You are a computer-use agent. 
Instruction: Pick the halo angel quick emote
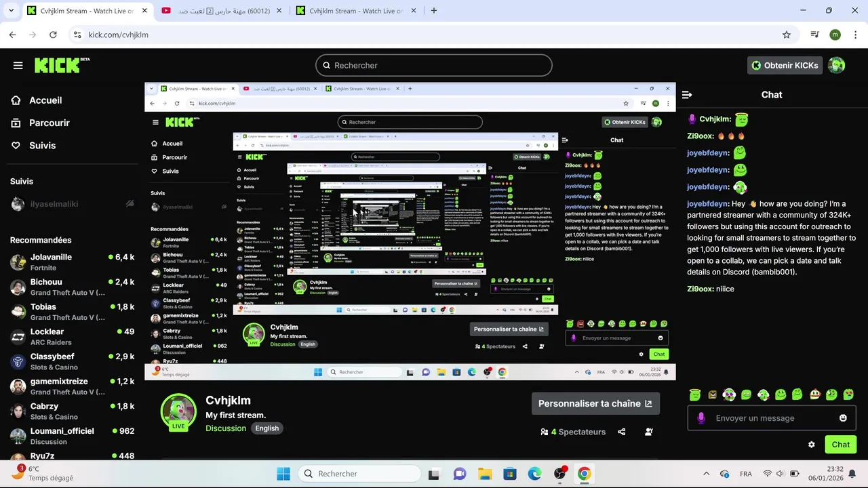[x=695, y=394]
